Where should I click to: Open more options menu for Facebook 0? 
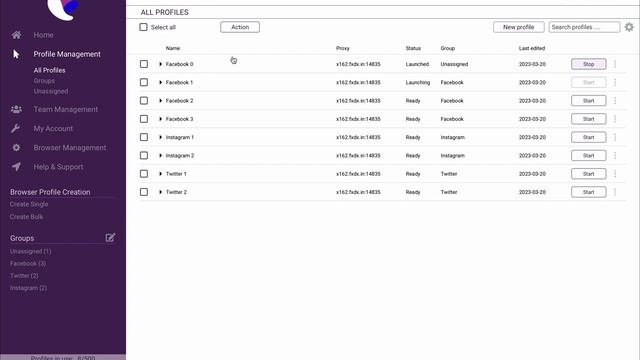point(615,64)
